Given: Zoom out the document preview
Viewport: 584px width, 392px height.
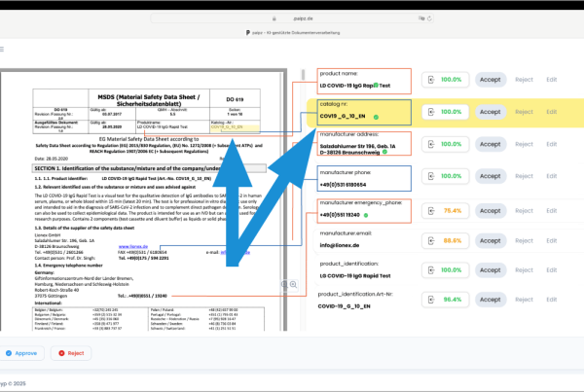Looking at the screenshot, I should click(x=284, y=285).
